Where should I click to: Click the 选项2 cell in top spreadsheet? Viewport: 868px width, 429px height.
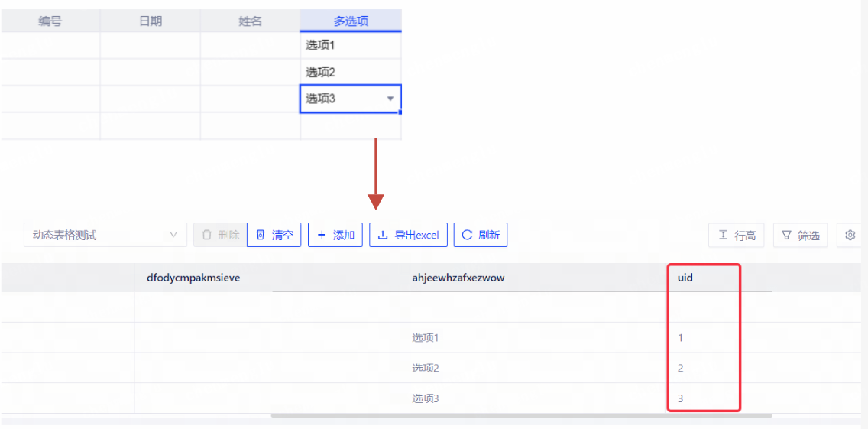[351, 72]
